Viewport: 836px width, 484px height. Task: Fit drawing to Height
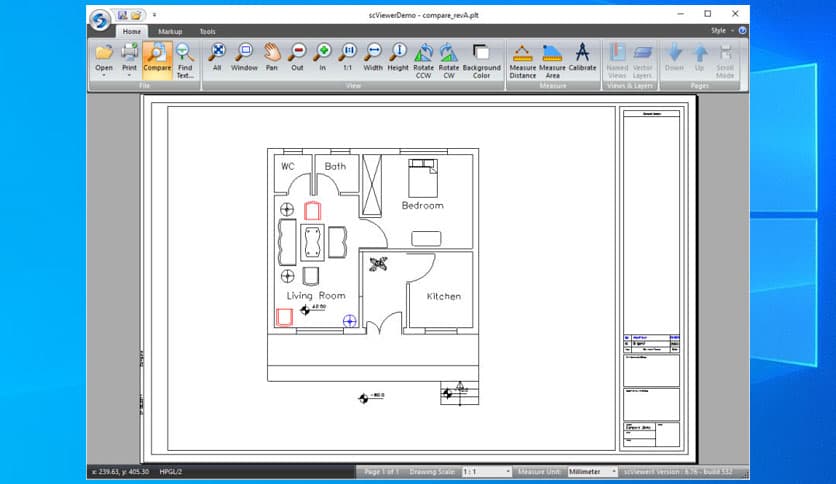[398, 57]
